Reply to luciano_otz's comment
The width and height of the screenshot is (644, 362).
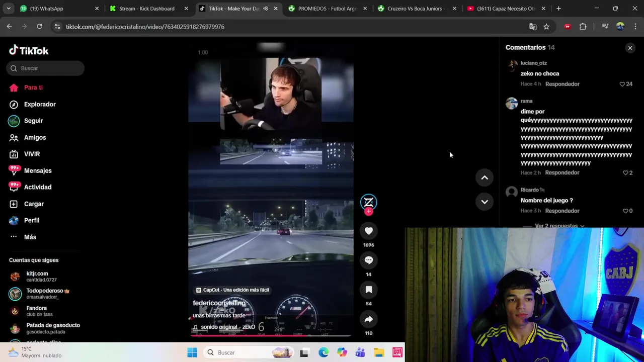pos(562,84)
